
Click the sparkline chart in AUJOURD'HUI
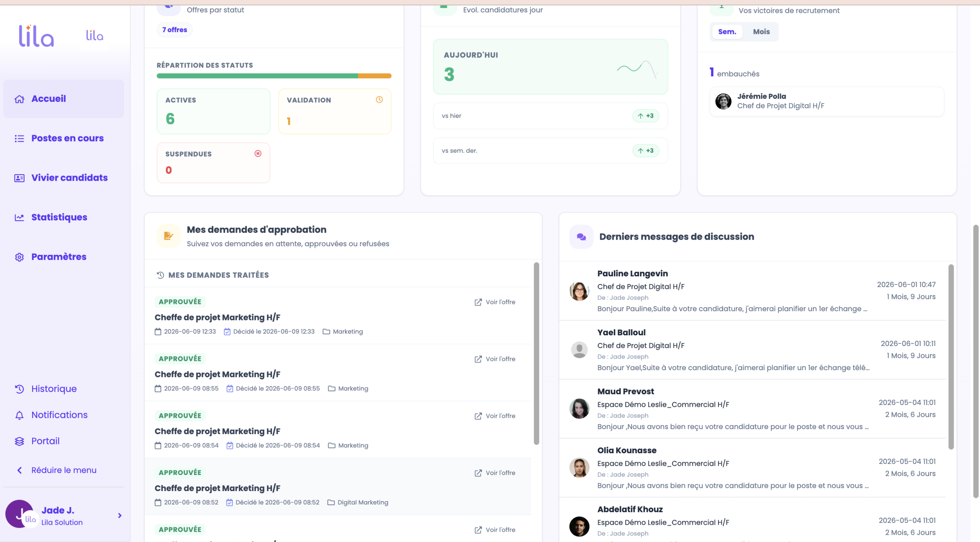click(637, 69)
